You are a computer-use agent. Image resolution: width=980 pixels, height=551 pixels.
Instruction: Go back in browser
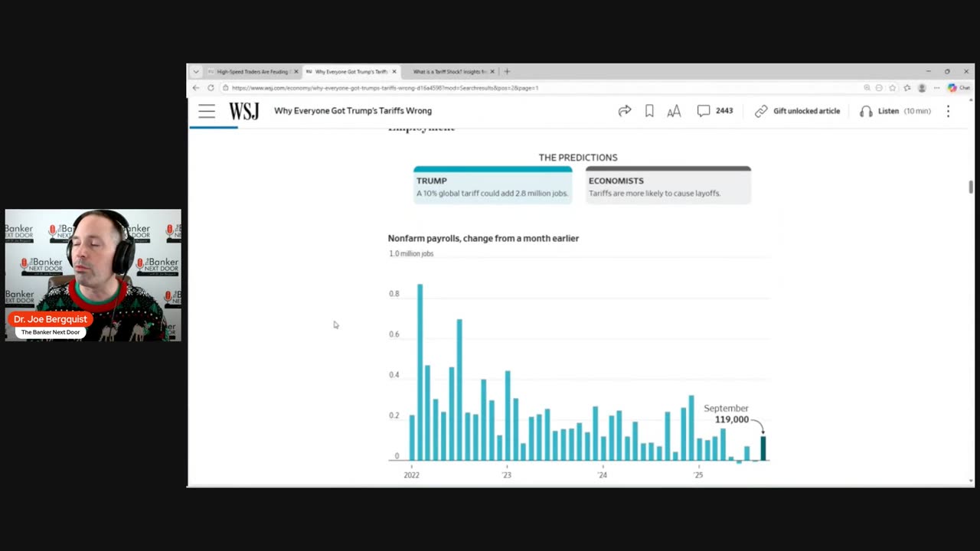click(x=196, y=88)
